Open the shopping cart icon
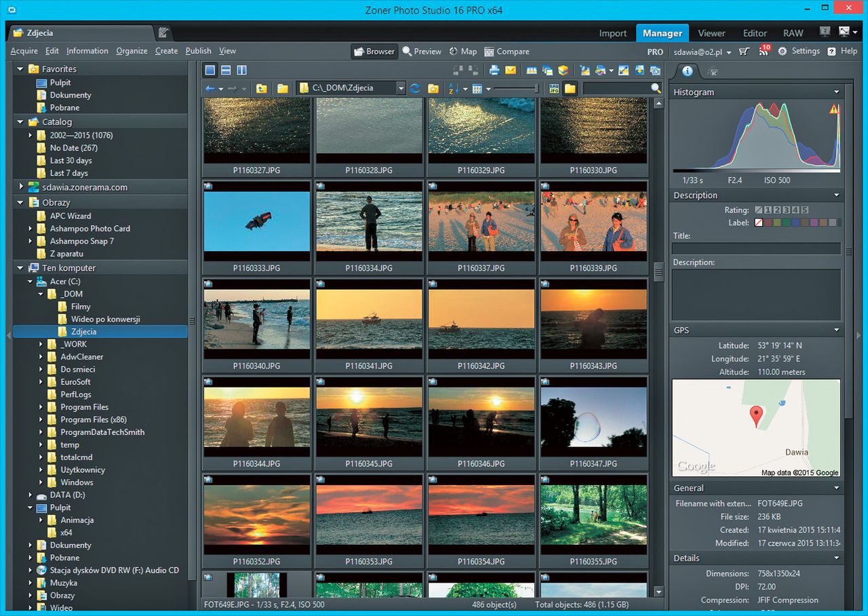This screenshot has width=868, height=616. (744, 52)
